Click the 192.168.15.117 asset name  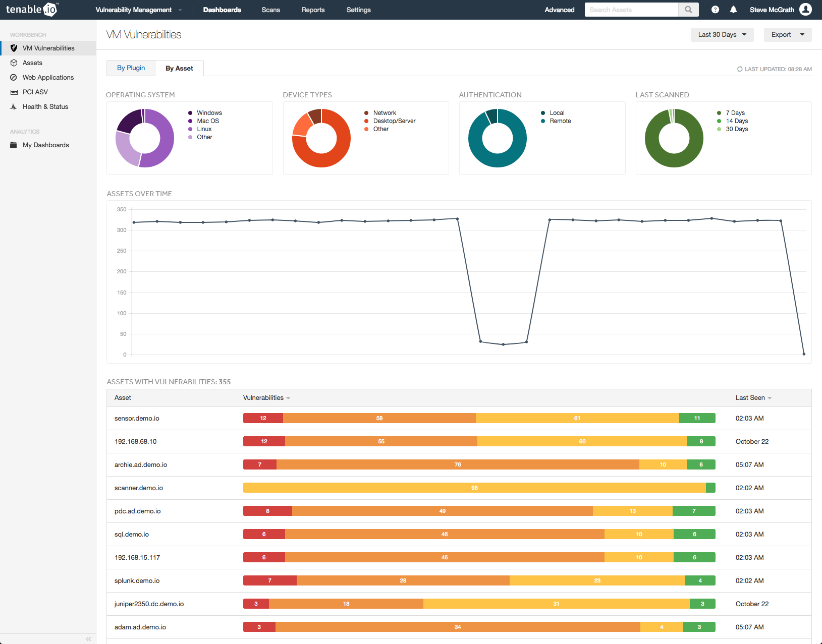tap(137, 558)
